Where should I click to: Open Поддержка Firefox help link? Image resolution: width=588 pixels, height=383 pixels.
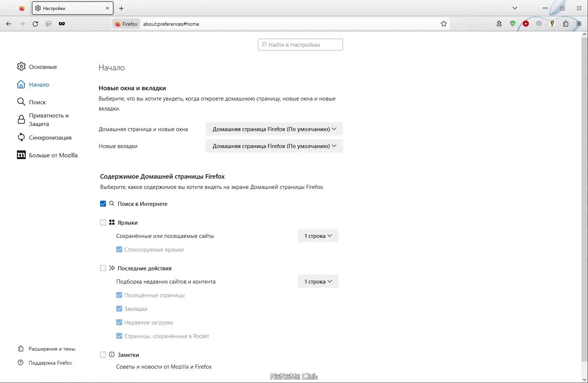(45, 363)
